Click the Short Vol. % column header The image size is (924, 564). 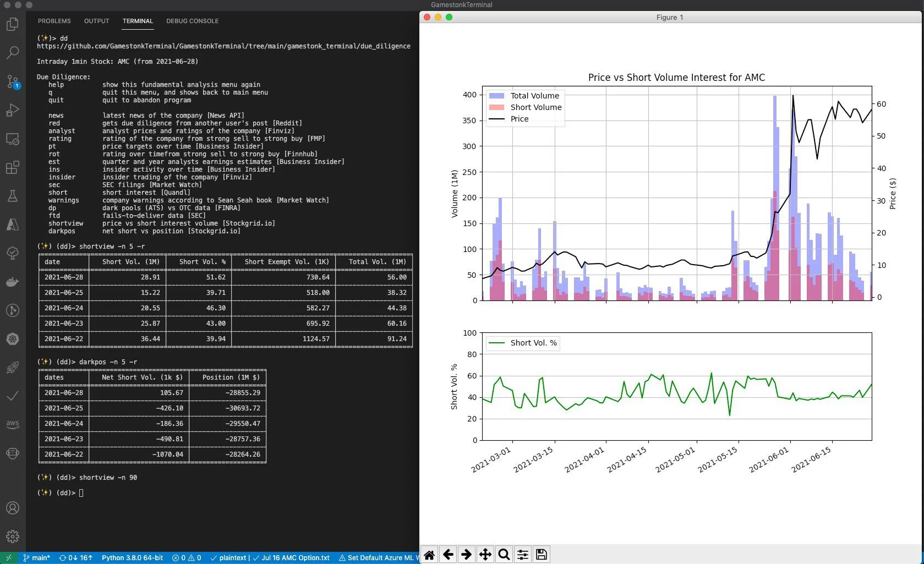(x=202, y=262)
